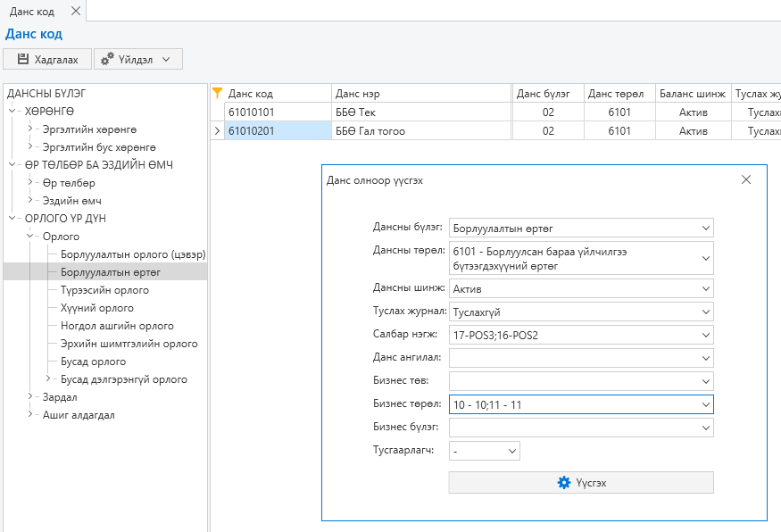Select Түрээсийн орлого tree item
Image resolution: width=781 pixels, height=532 pixels.
click(104, 290)
